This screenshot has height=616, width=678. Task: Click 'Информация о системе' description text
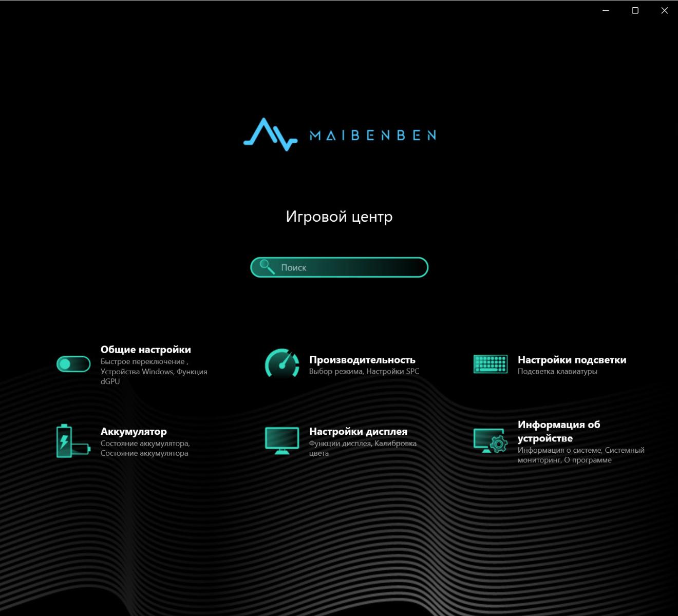(559, 450)
